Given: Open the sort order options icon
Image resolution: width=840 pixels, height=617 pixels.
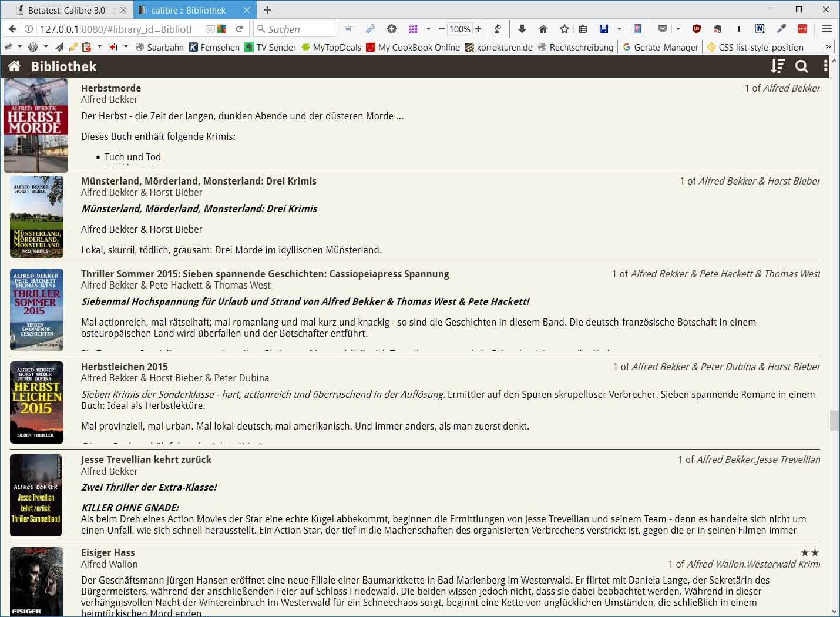Looking at the screenshot, I should tap(778, 66).
